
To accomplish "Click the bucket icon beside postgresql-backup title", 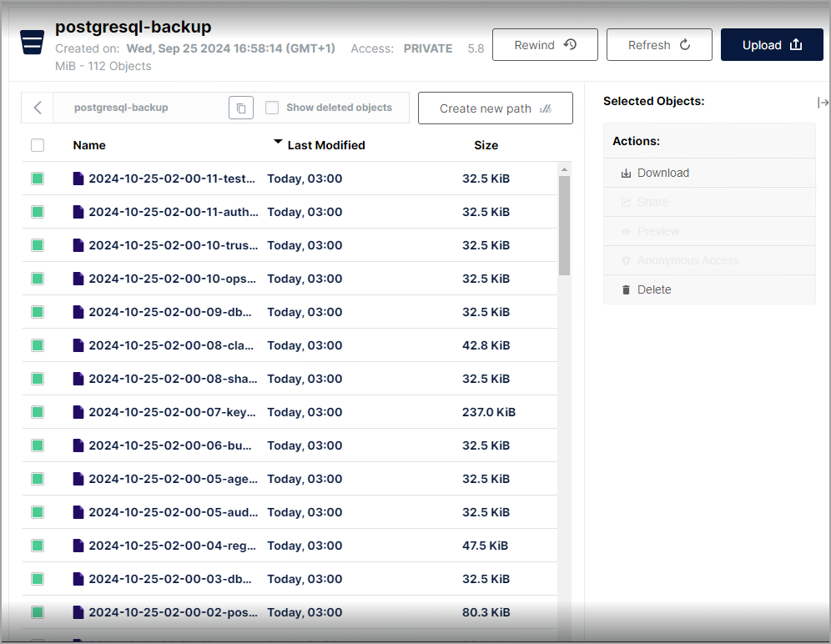I will [x=33, y=42].
